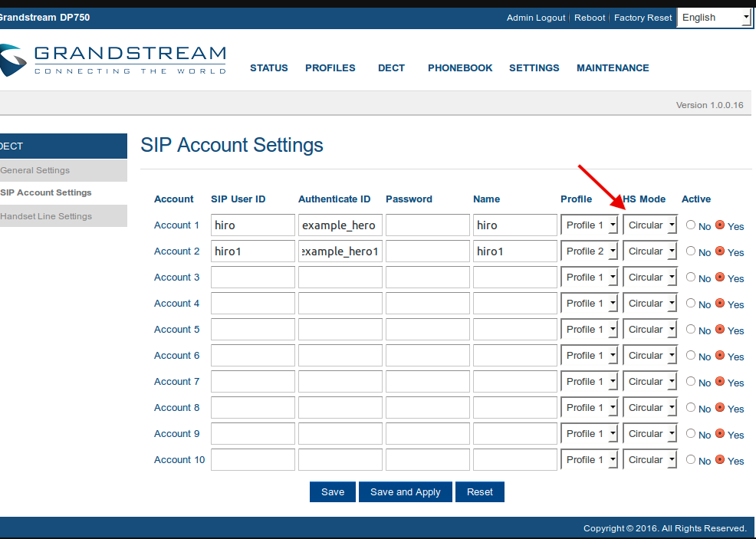This screenshot has width=756, height=539.
Task: Open Profile dropdown for Account 10
Action: (x=589, y=459)
